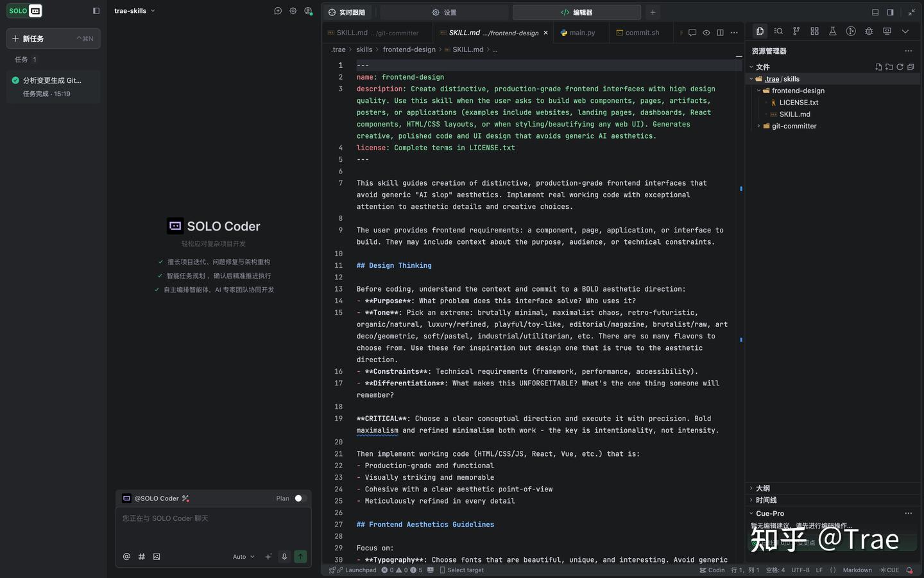Open the Auto model dropdown
The width and height of the screenshot is (924, 578).
coord(244,557)
